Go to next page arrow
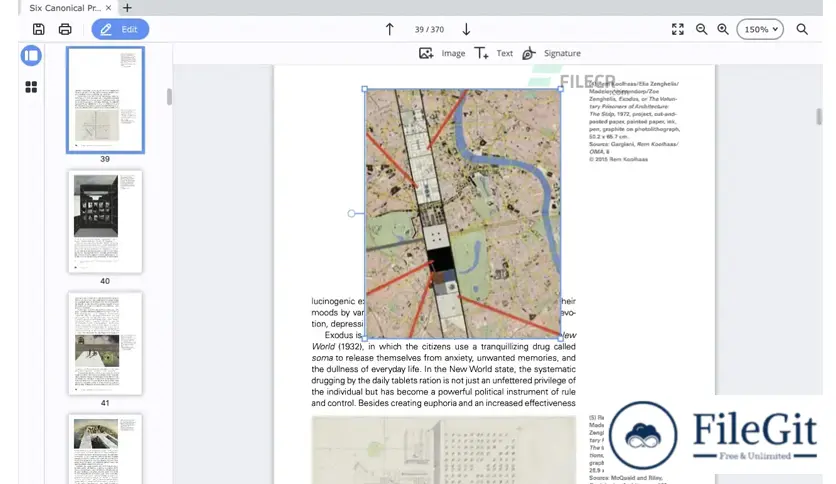Viewport: 836px width, 484px height. (466, 29)
